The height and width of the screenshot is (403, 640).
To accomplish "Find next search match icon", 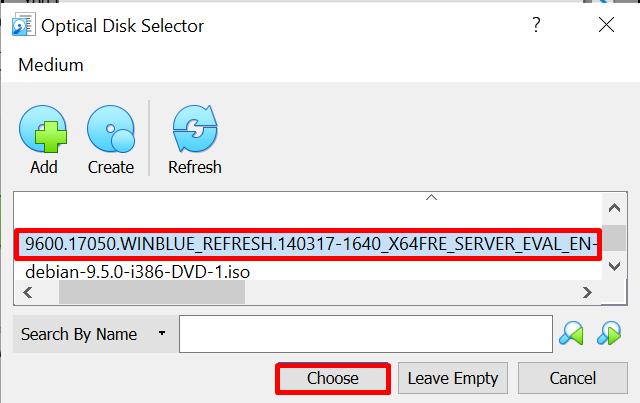I will [610, 334].
